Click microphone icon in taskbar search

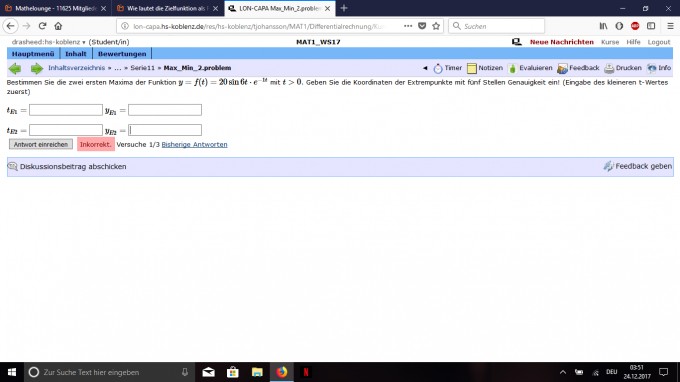(185, 372)
